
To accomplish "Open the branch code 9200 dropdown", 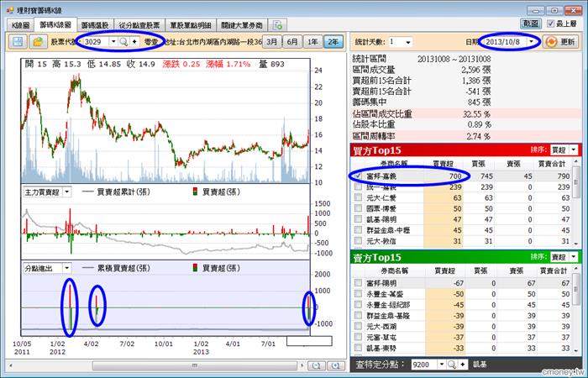I will coord(442,365).
